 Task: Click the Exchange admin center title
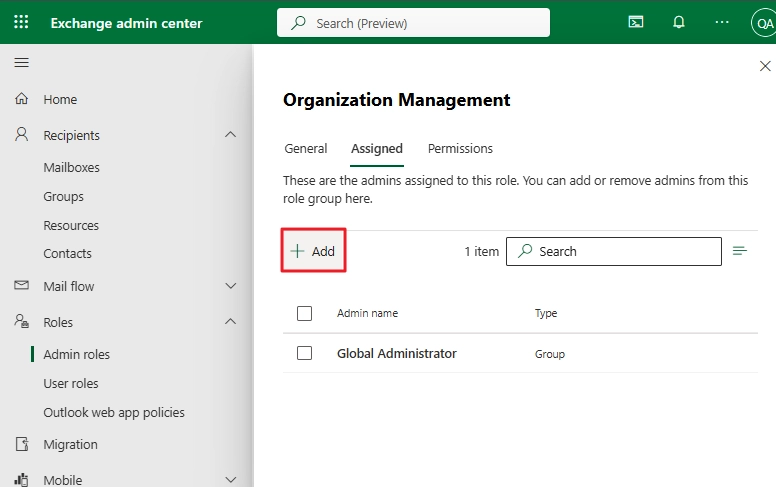tap(127, 23)
